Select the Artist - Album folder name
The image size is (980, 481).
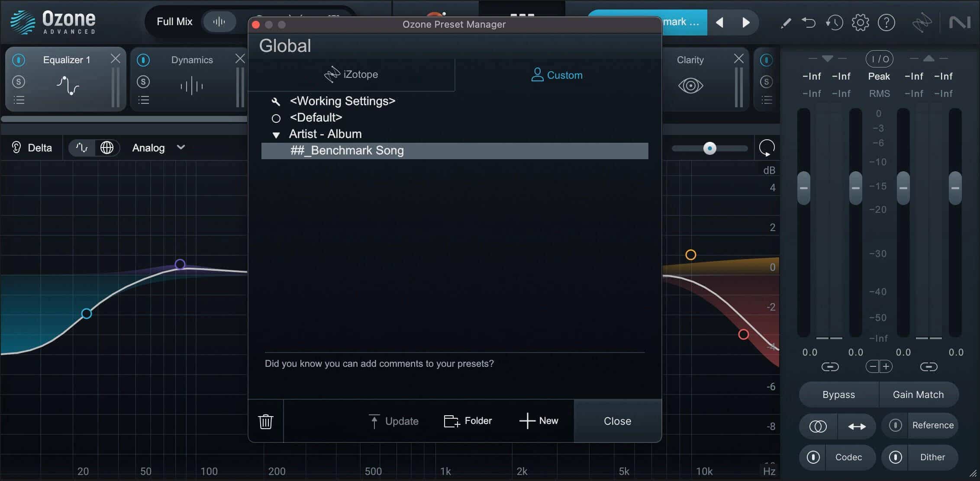(326, 134)
